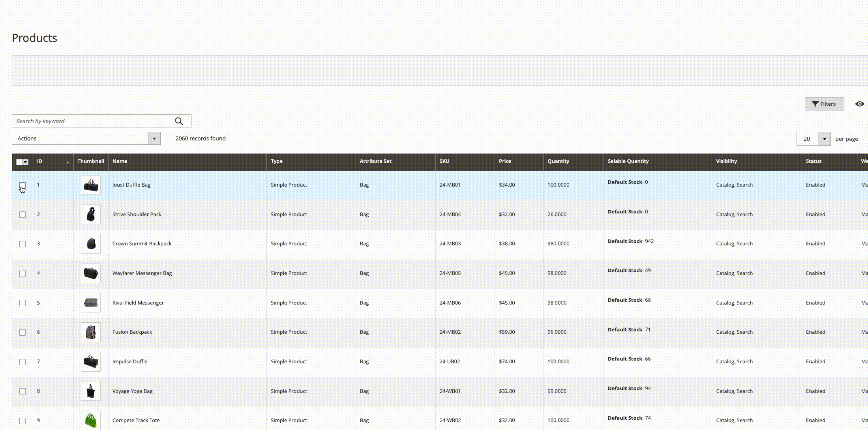The image size is (868, 430).
Task: Check the Joust Duffle Bag row checkbox
Action: [x=22, y=185]
